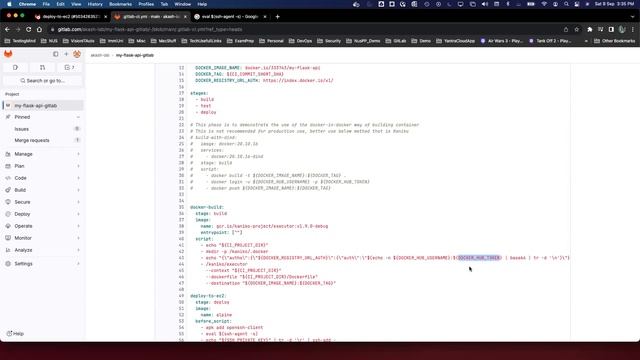
Task: Click Search or go to field
Action: coord(42,81)
